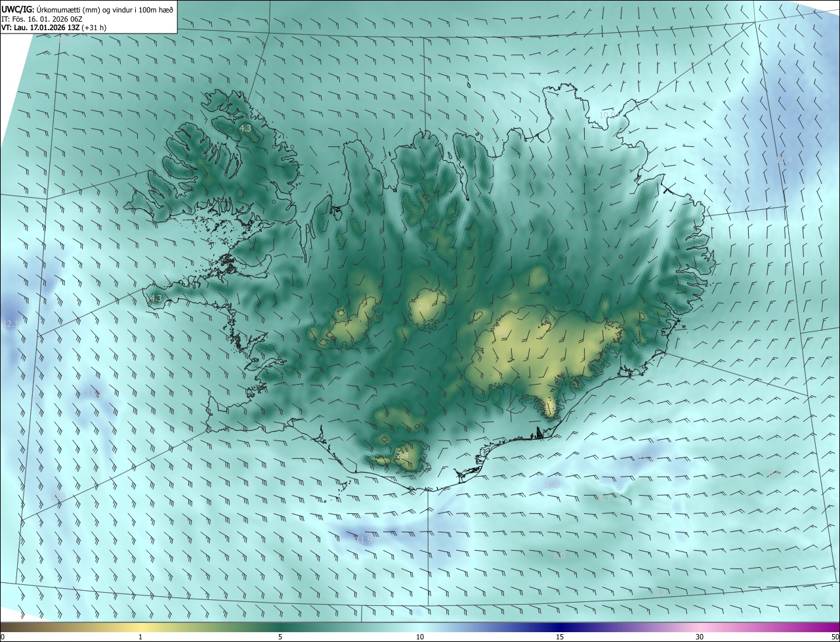This screenshot has height=642, width=840.
Task: Pick the pale pink colour above the 30 label
Action: (x=700, y=627)
